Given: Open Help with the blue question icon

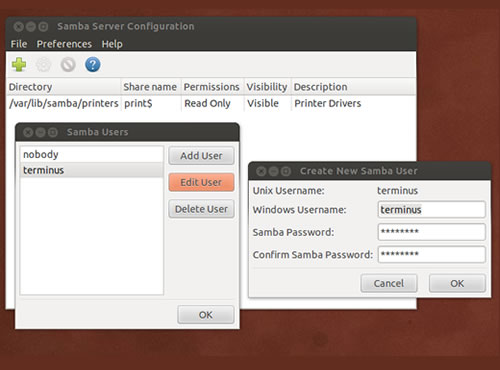Looking at the screenshot, I should pos(93,65).
